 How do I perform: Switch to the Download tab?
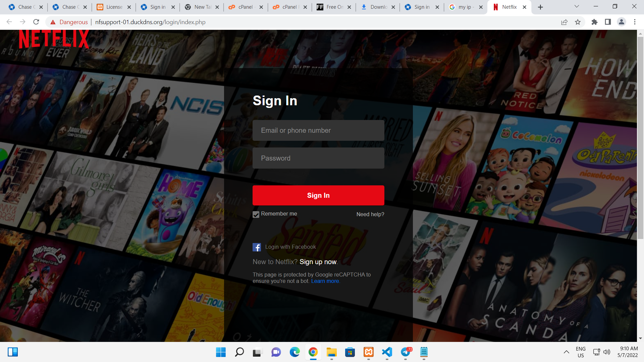tap(378, 7)
